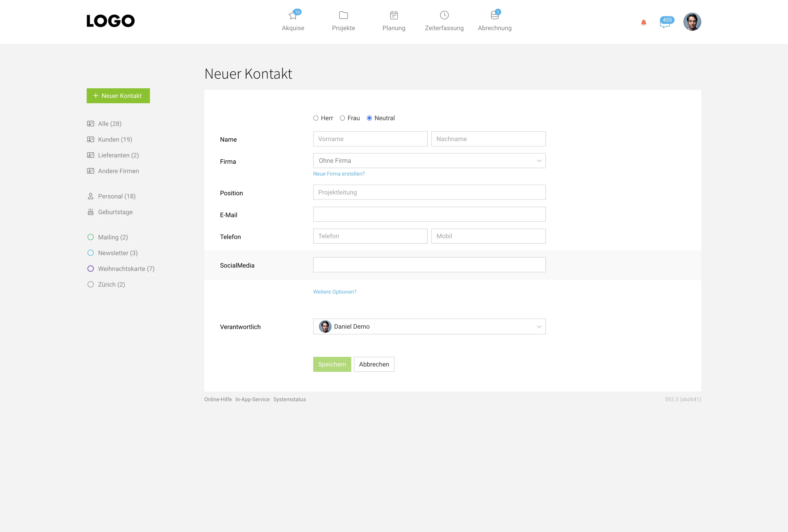Open the Planung calendar icon
This screenshot has width=788, height=532.
394,15
